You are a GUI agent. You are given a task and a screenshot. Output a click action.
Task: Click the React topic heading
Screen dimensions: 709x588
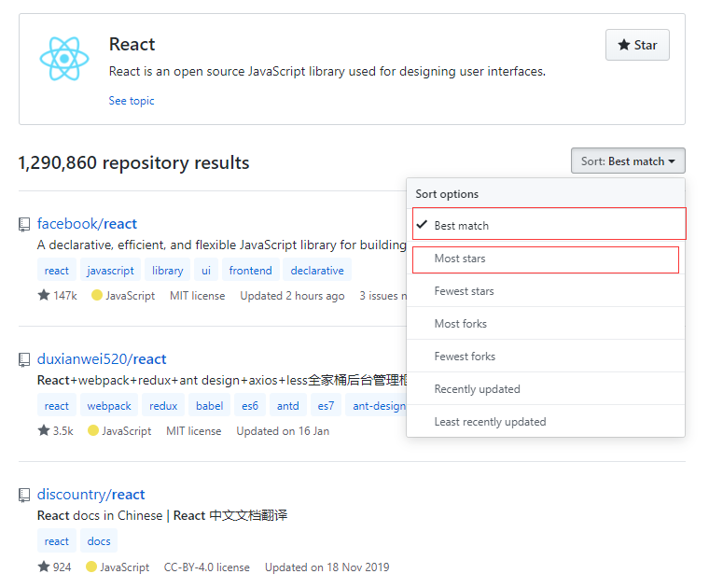coord(132,44)
